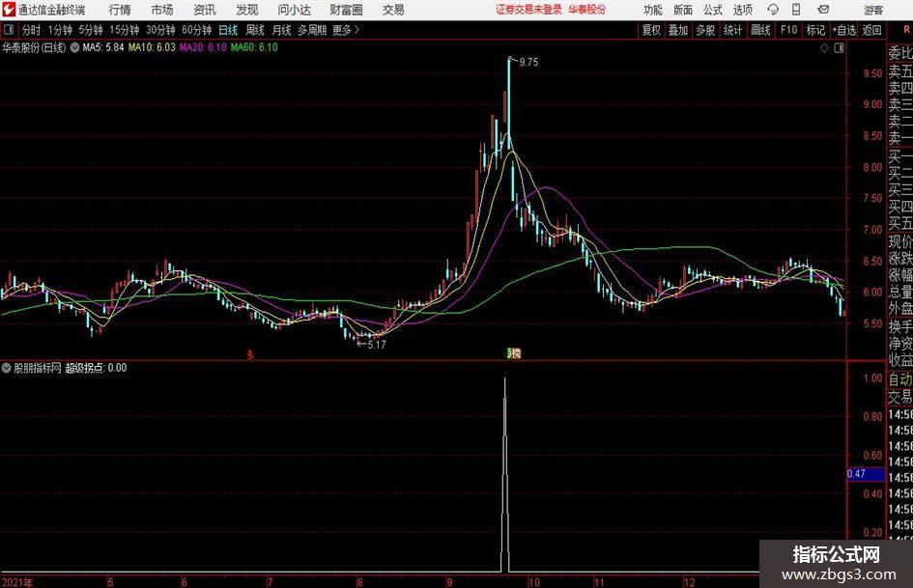Switch to 30分钟 period tab
Screen dimensions: 913x588
click(x=160, y=30)
